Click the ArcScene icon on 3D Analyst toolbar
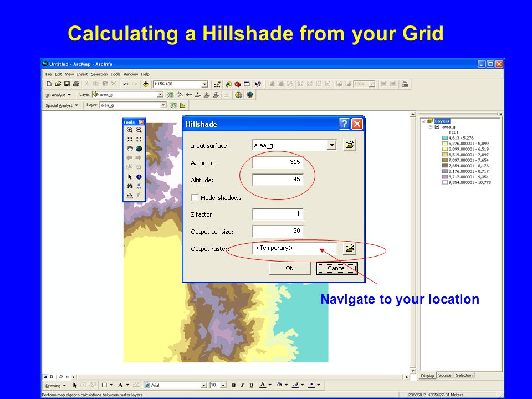The image size is (532, 399). tap(238, 95)
